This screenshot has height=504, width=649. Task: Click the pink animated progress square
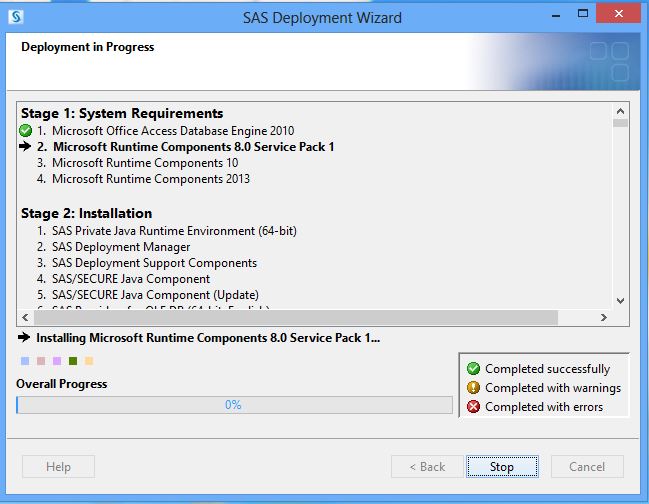[41, 361]
